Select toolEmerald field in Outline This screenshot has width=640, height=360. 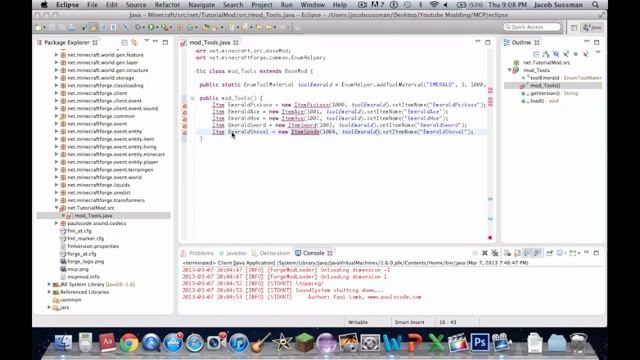[544, 78]
